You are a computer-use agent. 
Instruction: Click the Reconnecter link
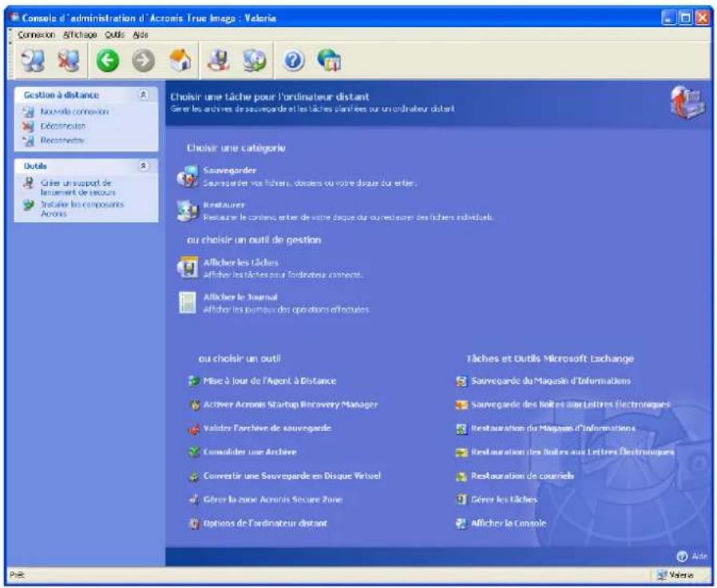pyautogui.click(x=62, y=140)
